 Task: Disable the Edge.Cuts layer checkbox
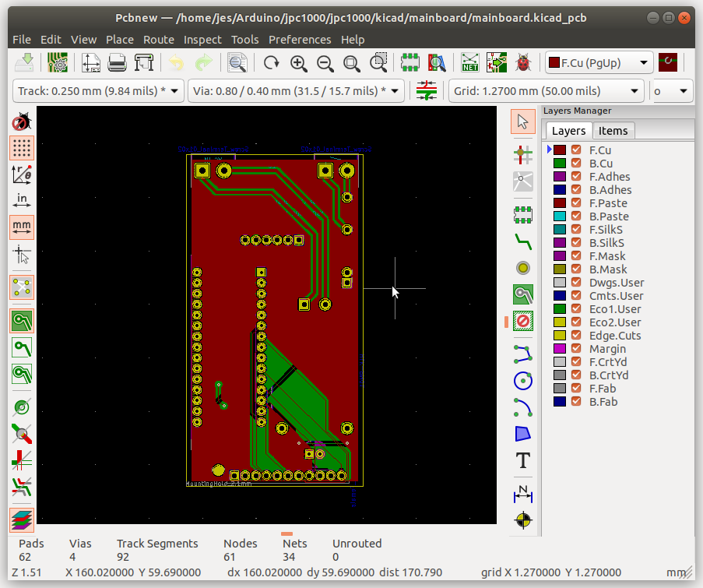point(576,336)
